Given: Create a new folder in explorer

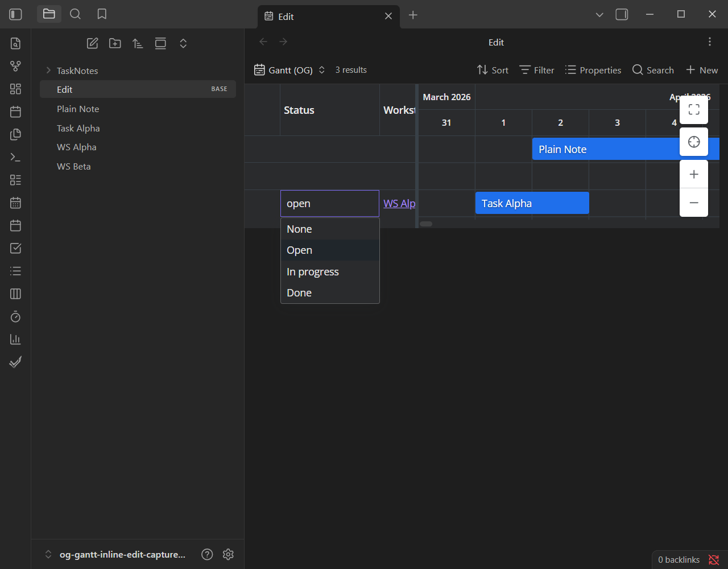Looking at the screenshot, I should point(115,43).
